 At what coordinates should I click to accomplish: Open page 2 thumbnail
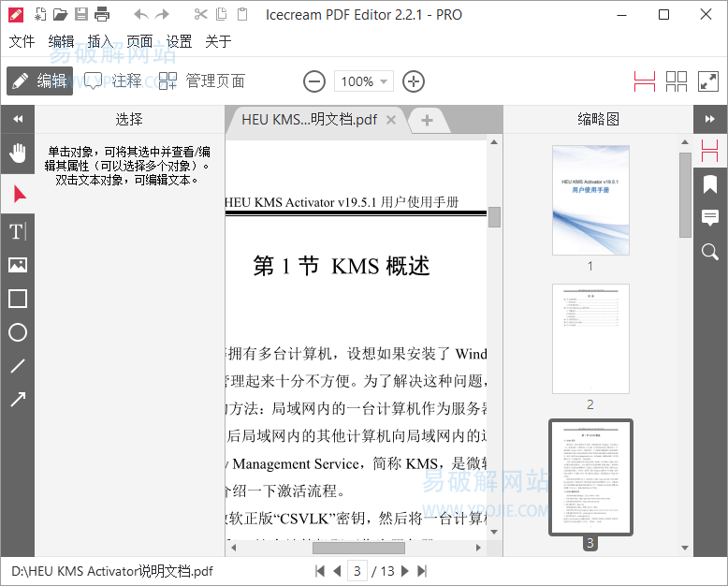pyautogui.click(x=590, y=339)
